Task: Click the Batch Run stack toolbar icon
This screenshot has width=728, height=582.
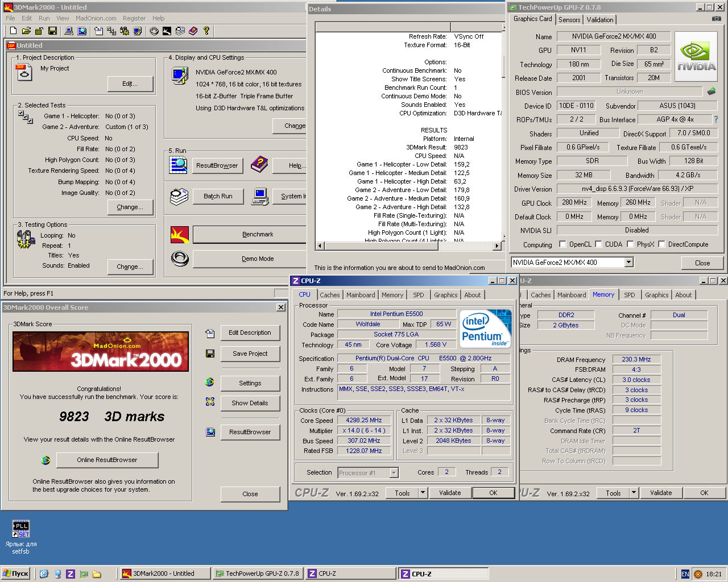Action: (x=180, y=31)
